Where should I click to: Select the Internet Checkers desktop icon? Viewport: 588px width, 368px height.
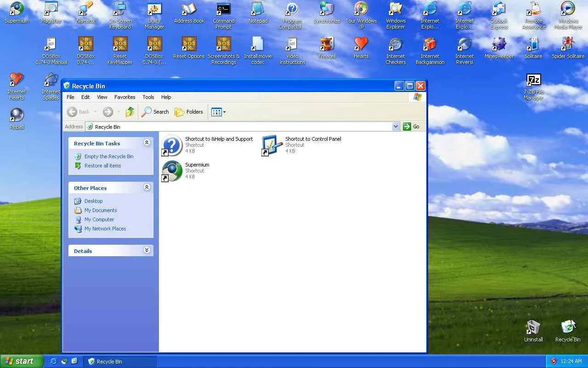click(x=396, y=51)
